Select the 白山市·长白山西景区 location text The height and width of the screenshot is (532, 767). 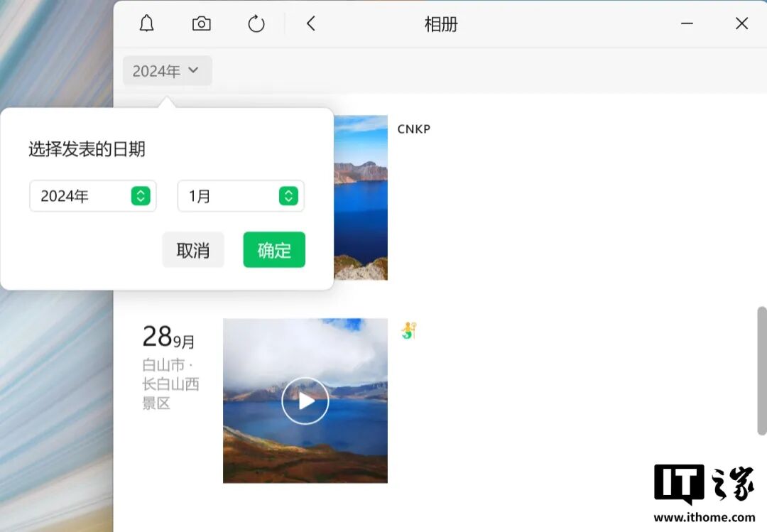(170, 384)
